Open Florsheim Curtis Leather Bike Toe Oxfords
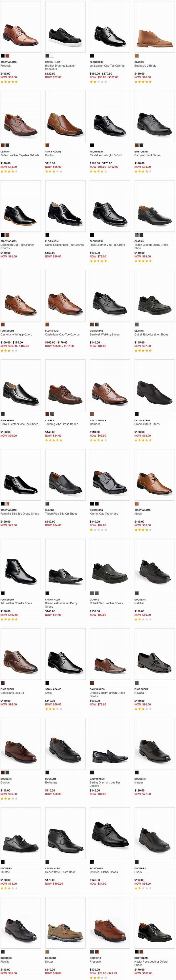 pos(64,245)
